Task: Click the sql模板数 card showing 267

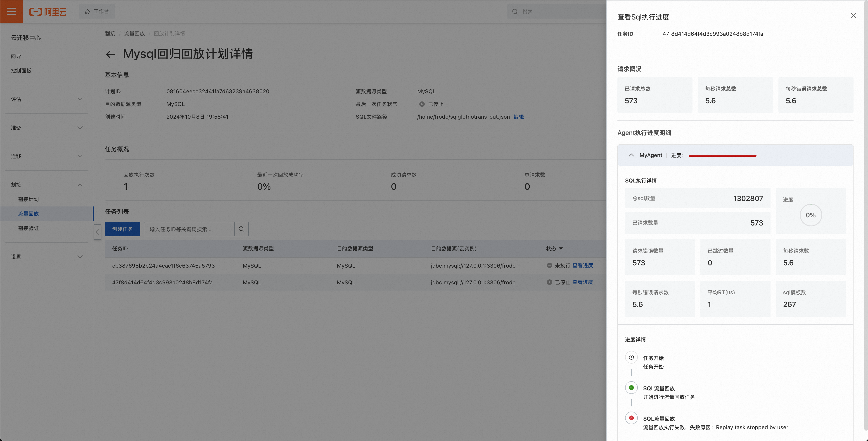Action: click(811, 299)
